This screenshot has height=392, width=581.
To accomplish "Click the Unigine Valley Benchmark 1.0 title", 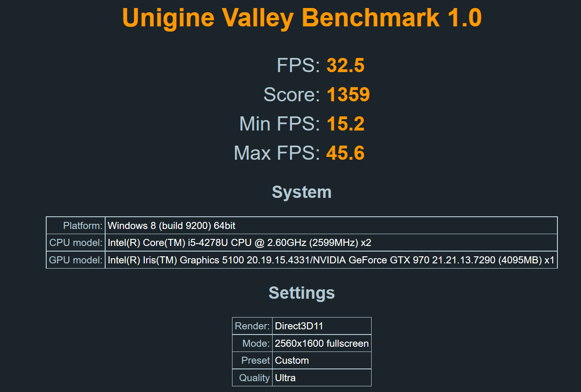I will 302,18.
